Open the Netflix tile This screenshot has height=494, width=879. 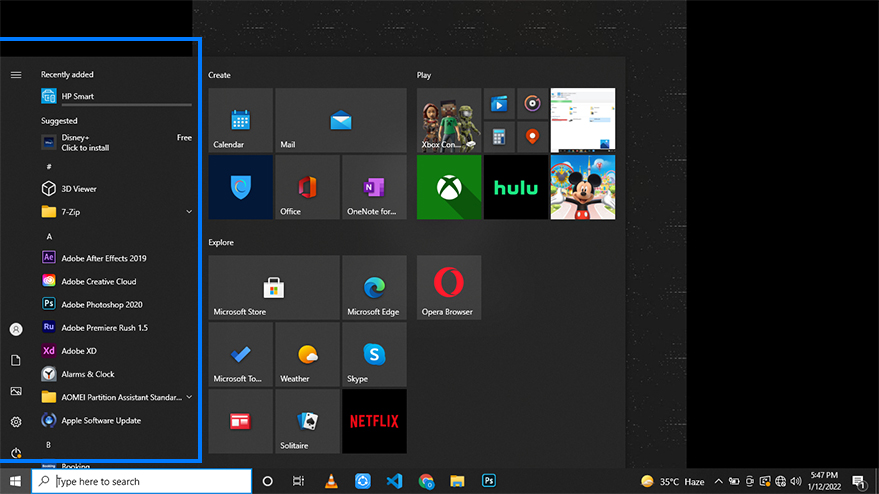tap(374, 421)
